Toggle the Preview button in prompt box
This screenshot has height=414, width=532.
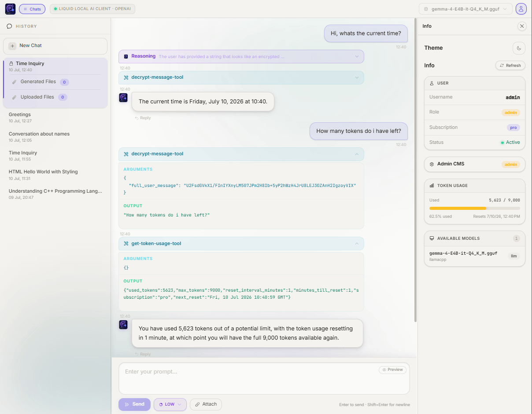click(x=392, y=370)
